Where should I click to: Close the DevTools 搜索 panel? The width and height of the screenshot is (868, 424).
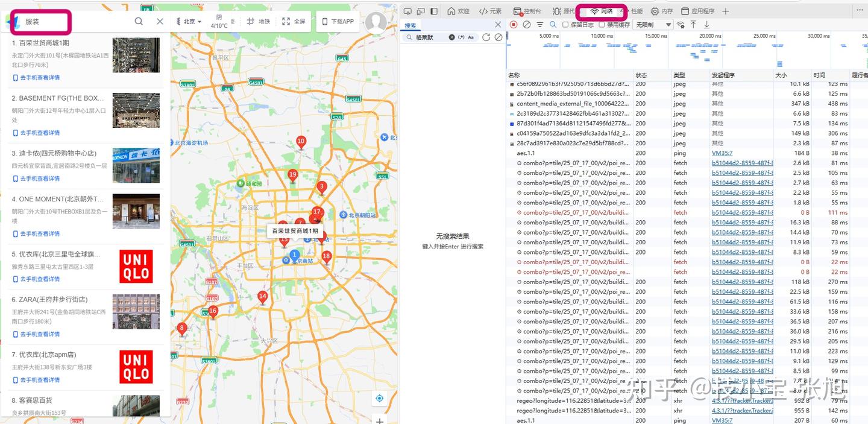pos(498,25)
